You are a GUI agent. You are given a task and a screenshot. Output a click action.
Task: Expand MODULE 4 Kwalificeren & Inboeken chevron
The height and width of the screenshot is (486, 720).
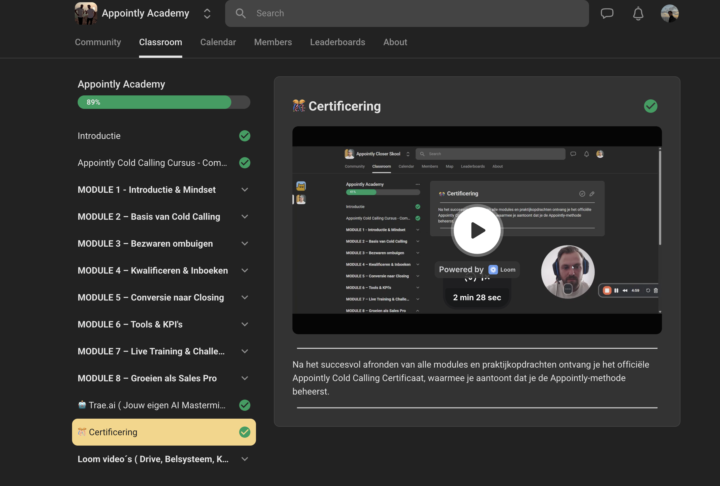(245, 271)
